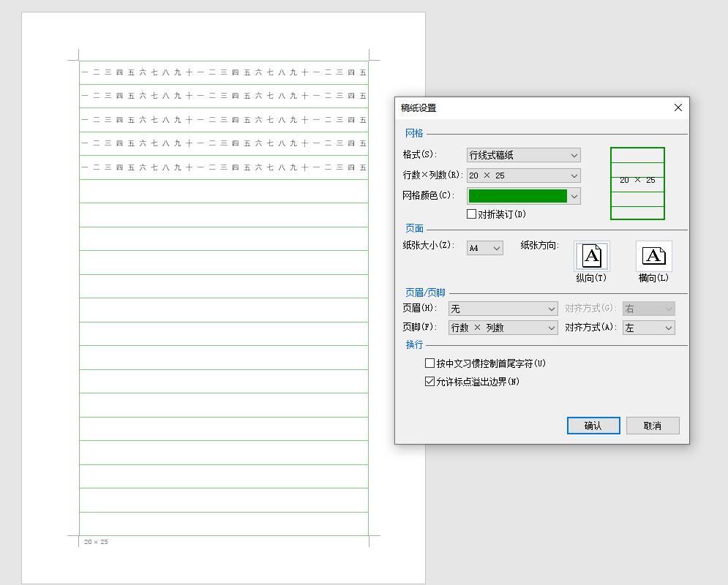
Task: Click the 取消 button
Action: [x=652, y=426]
